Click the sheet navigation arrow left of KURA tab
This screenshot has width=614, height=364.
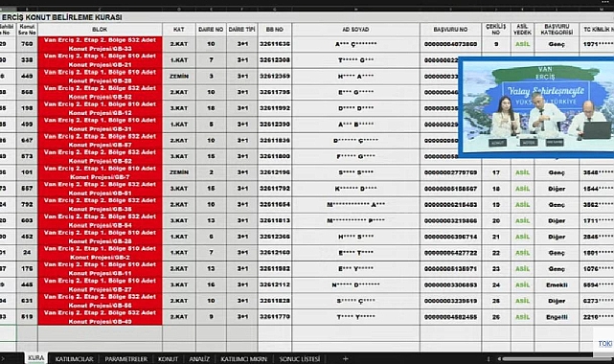point(2,358)
